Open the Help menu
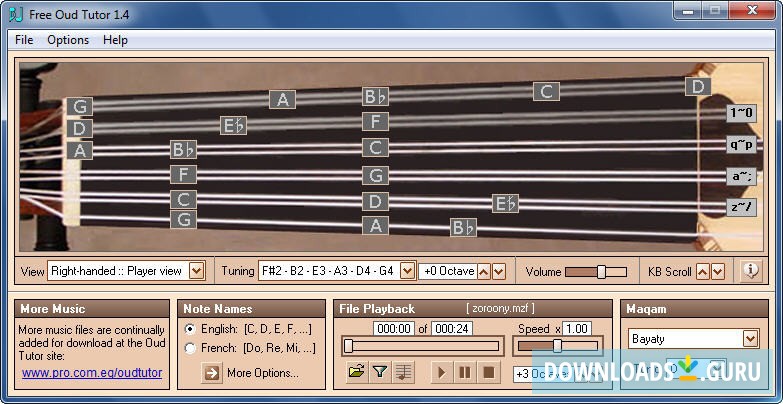 click(x=115, y=40)
